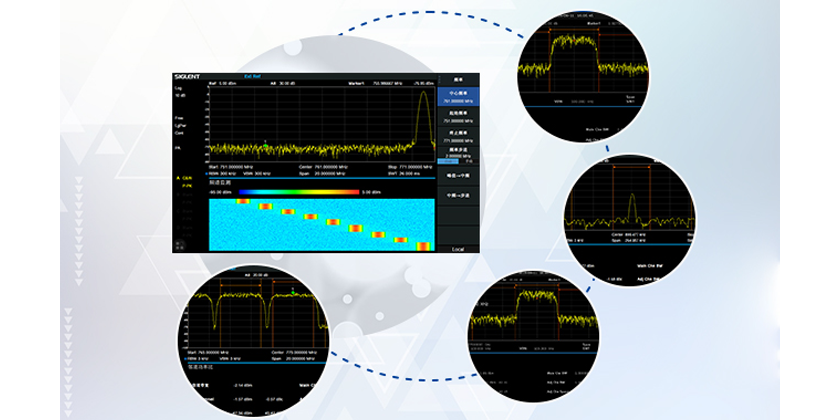
Task: Open the frequency menu header in softkey panel
Action: [x=457, y=78]
